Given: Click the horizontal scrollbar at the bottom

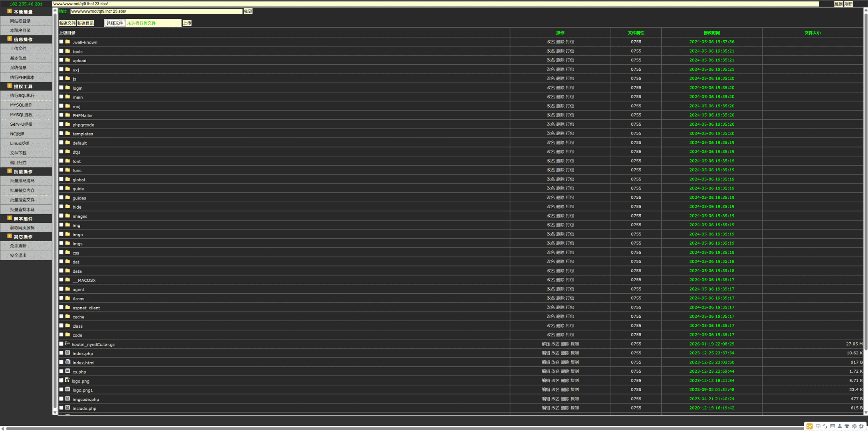Looking at the screenshot, I should tap(399, 428).
